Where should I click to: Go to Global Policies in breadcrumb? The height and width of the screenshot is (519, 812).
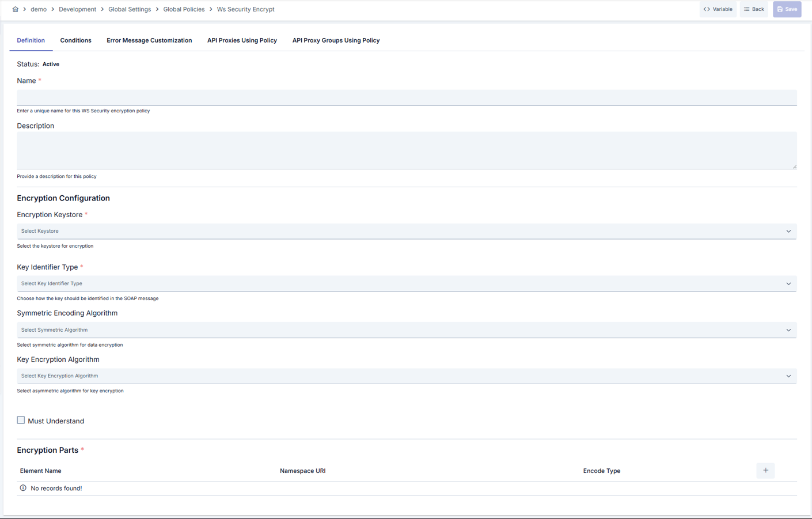pos(184,9)
